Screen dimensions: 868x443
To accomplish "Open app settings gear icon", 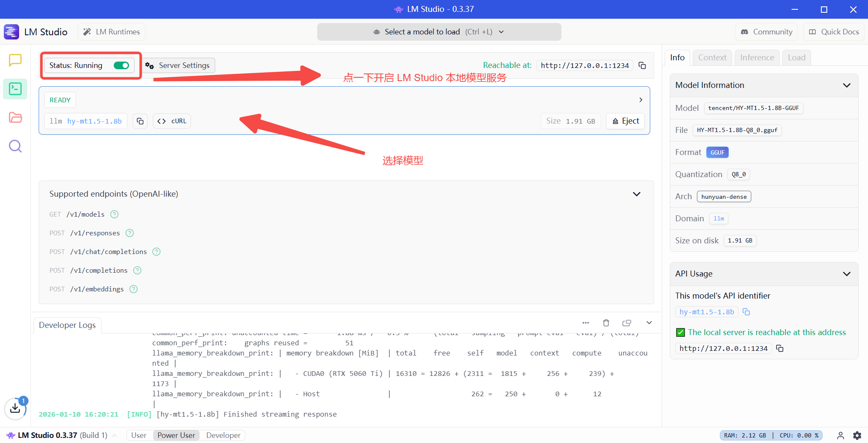I will (x=857, y=435).
